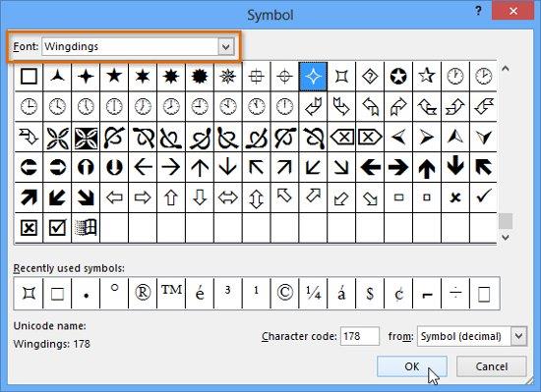Insert the recently used bullet dot
This screenshot has width=541, height=392.
(x=86, y=293)
